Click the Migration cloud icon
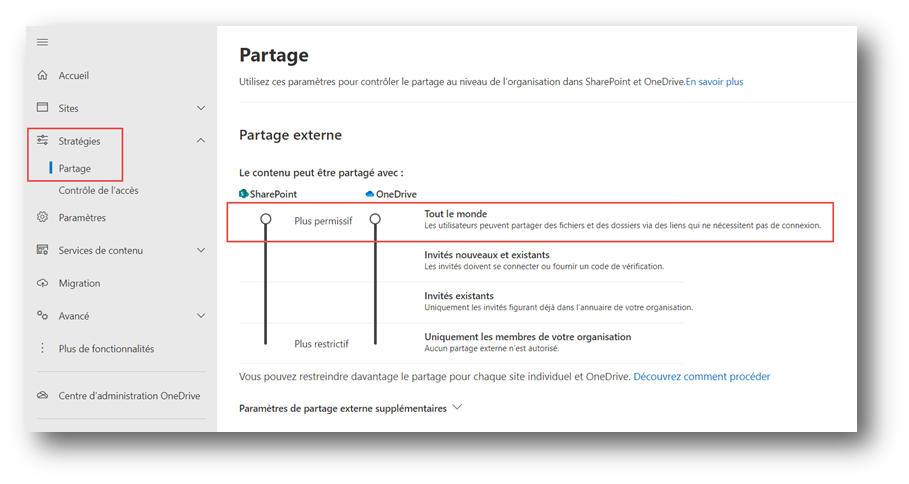Screen dimensions: 909x484 click(x=42, y=283)
